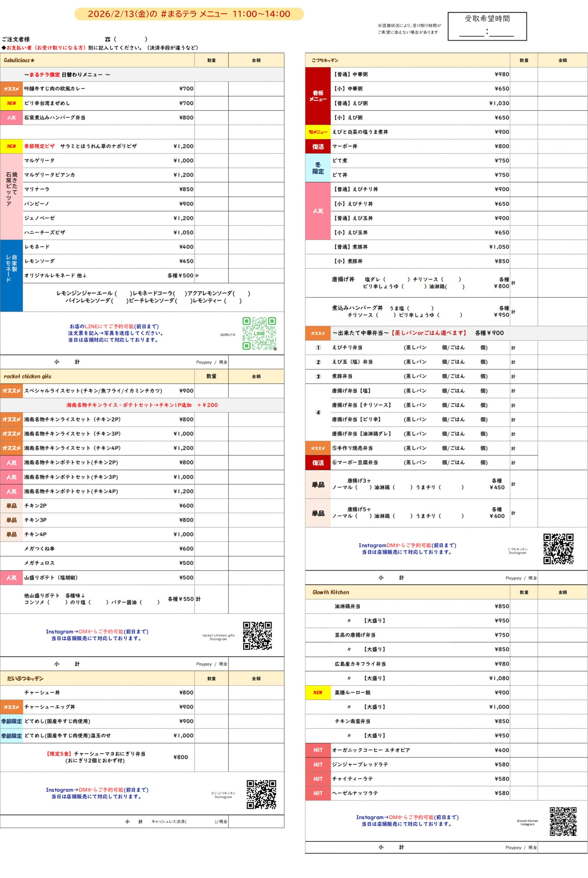Click the 受取希望時間 pickup time box
This screenshot has height=878, width=588.
tap(487, 26)
